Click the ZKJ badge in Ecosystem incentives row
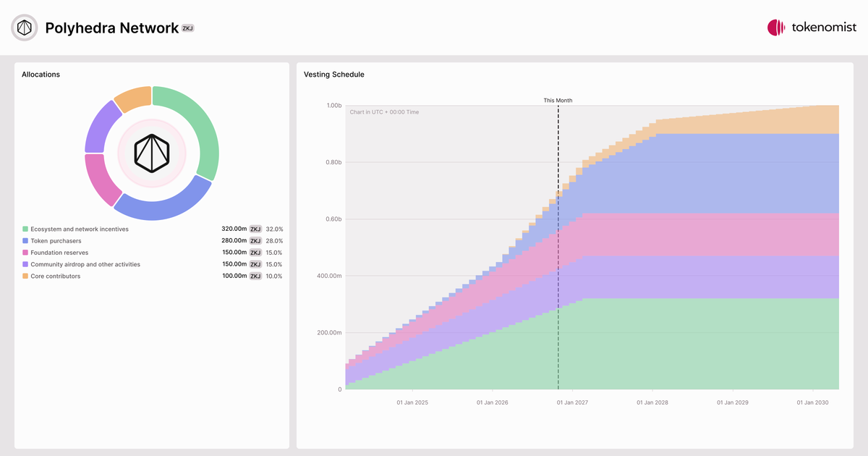Screen dimensions: 868x456 255,229
